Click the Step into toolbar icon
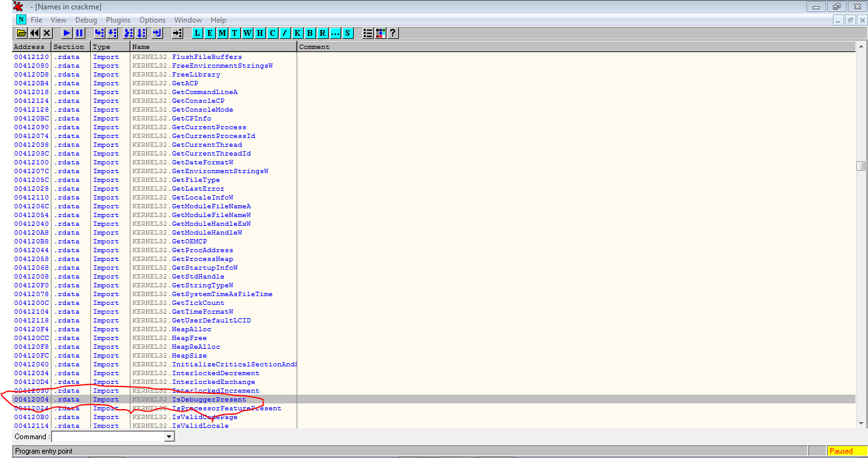The width and height of the screenshot is (868, 458). tap(99, 33)
